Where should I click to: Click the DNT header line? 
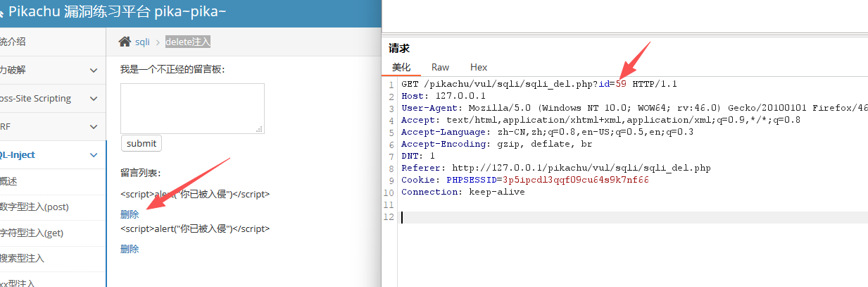(418, 156)
